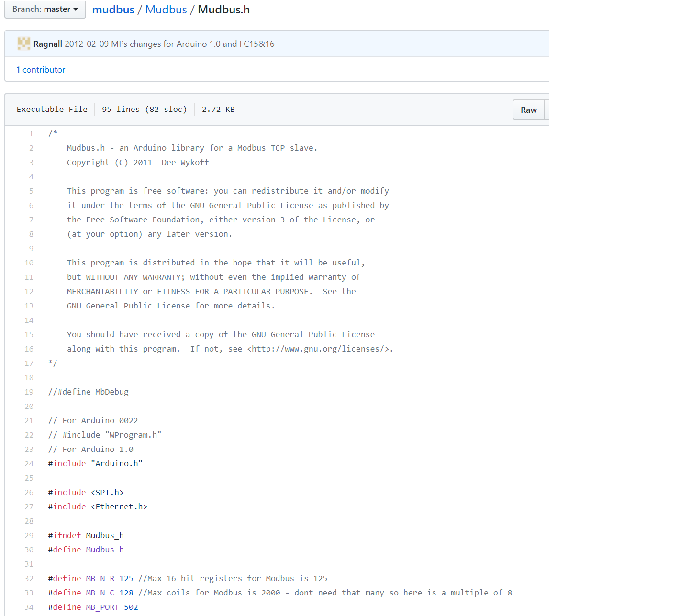Select line number 34
This screenshot has height=616, width=691.
pos(29,607)
